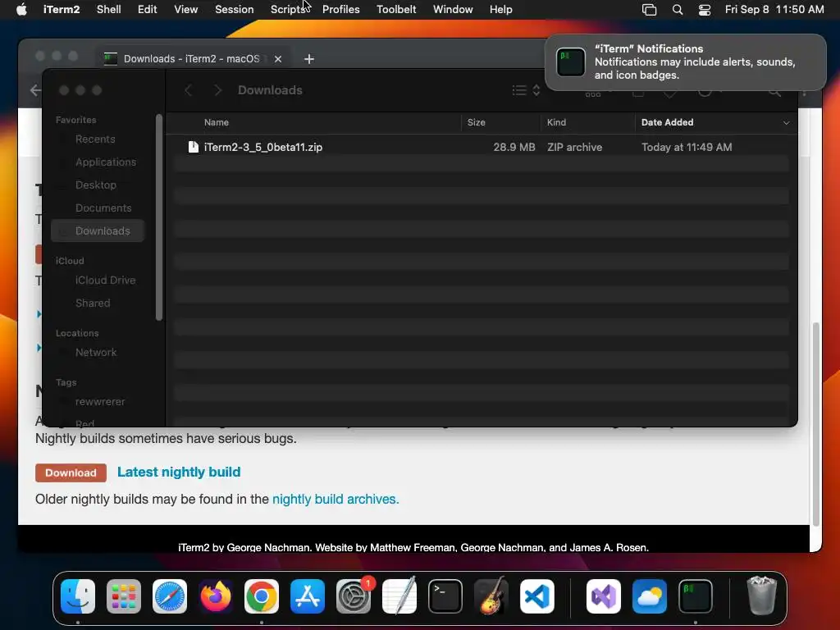Click the browser back arrow behind Finder
840x630 pixels.
[35, 90]
